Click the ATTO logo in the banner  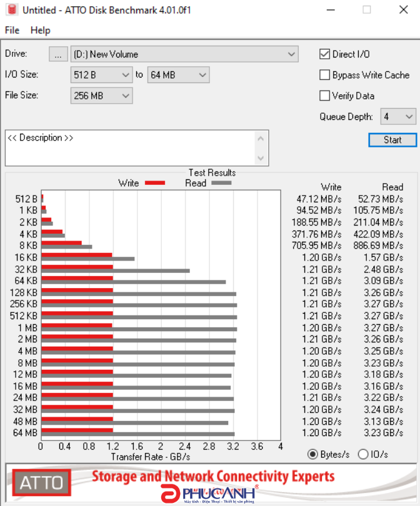pos(42,482)
